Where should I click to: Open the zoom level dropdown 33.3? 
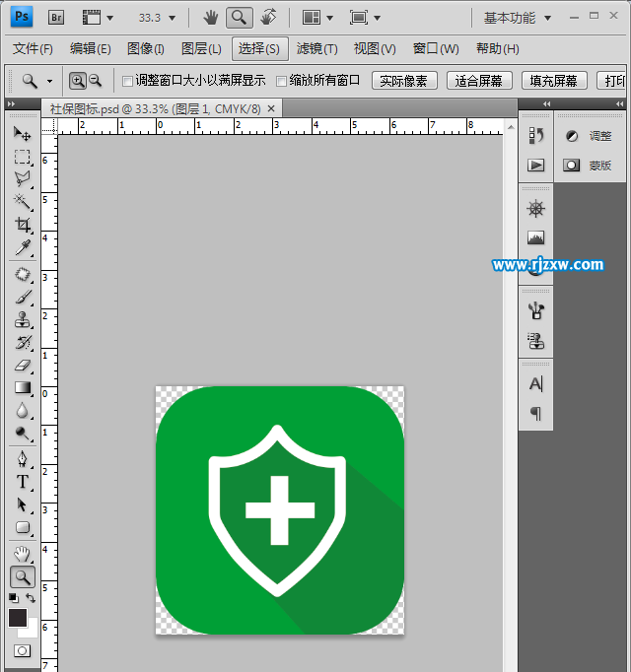172,18
